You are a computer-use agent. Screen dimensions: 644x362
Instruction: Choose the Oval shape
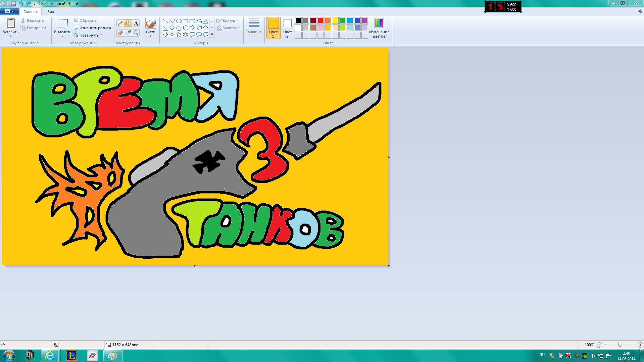(x=179, y=21)
